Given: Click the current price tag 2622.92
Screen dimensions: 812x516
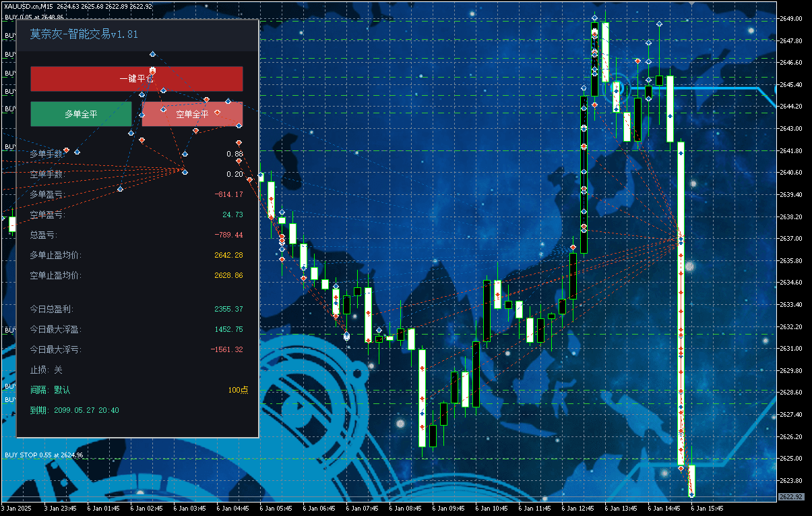Looking at the screenshot, I should click(x=790, y=496).
